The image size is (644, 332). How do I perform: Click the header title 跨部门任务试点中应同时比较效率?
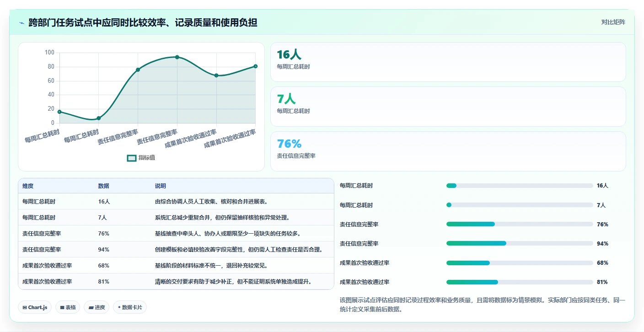coord(143,22)
